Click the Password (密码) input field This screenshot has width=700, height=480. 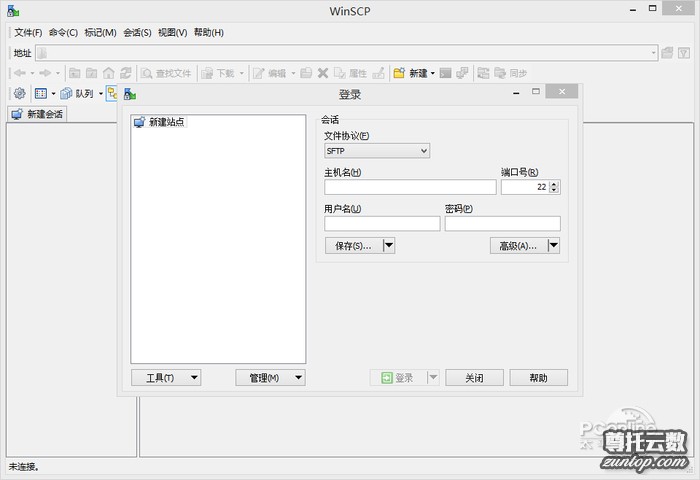click(503, 224)
